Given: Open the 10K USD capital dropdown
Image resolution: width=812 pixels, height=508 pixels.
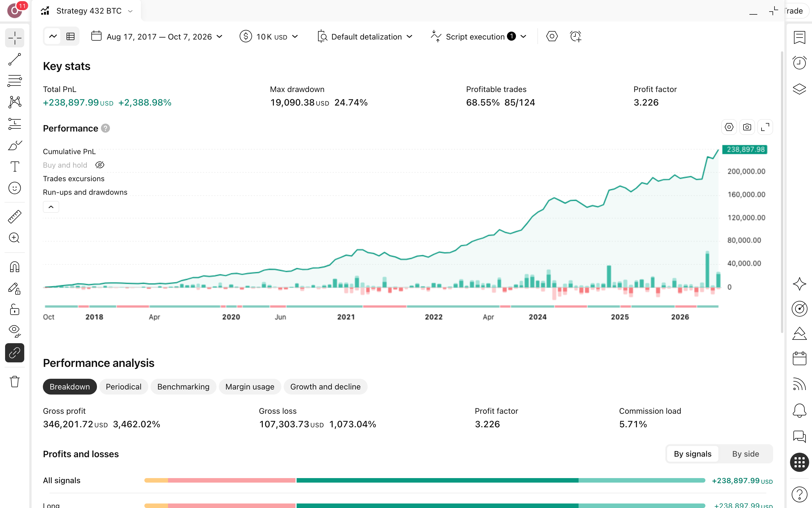Looking at the screenshot, I should coord(269,36).
